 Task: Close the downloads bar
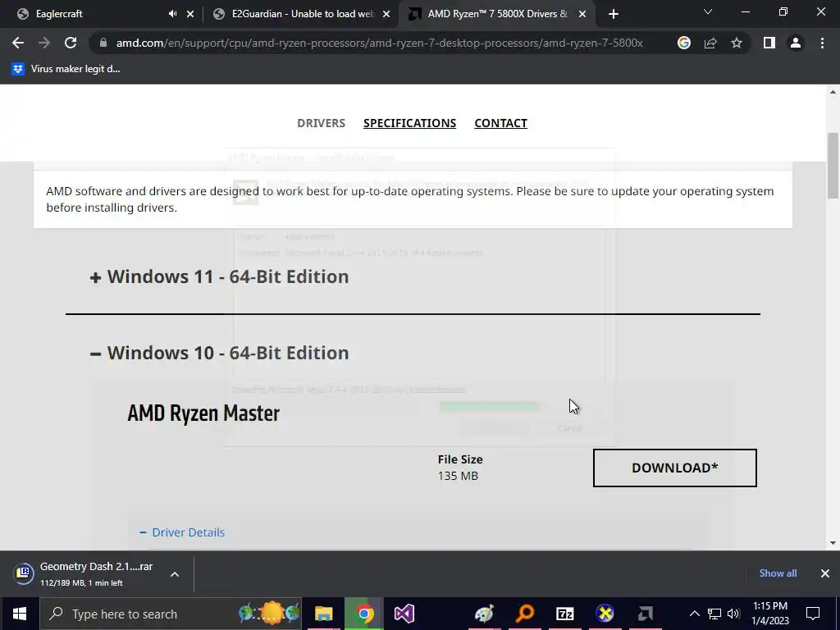coord(825,573)
